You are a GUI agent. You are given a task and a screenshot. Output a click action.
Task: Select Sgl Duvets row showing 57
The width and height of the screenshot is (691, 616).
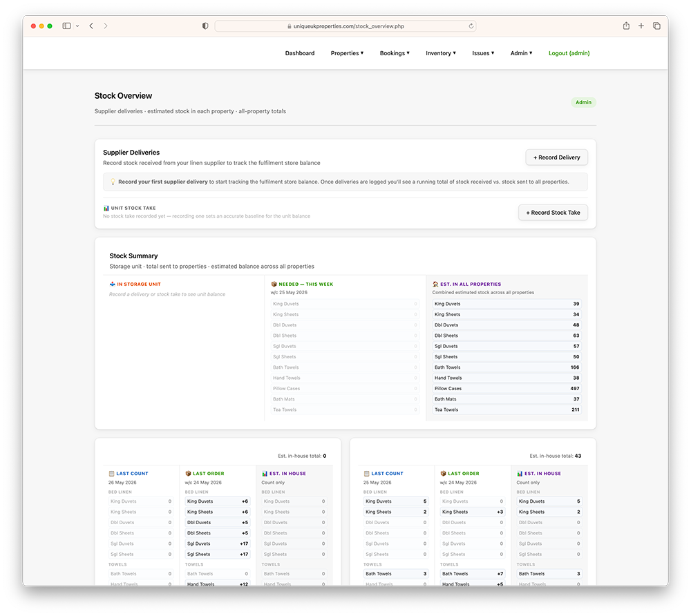pos(507,346)
